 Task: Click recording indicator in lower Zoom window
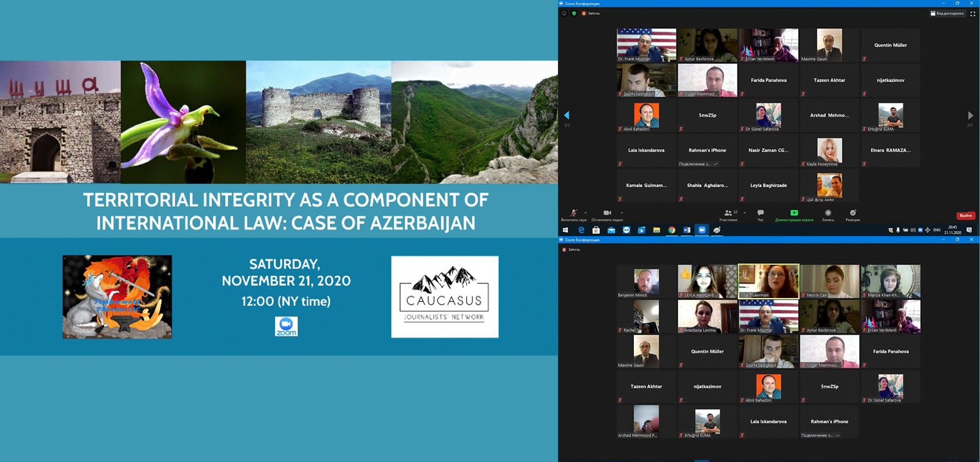[x=571, y=250]
